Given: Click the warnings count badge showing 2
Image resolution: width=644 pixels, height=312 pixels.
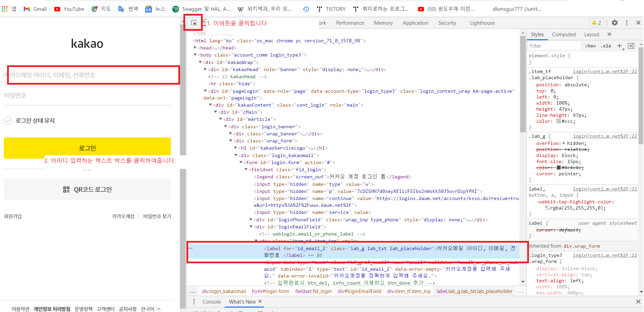Looking at the screenshot, I should [597, 23].
